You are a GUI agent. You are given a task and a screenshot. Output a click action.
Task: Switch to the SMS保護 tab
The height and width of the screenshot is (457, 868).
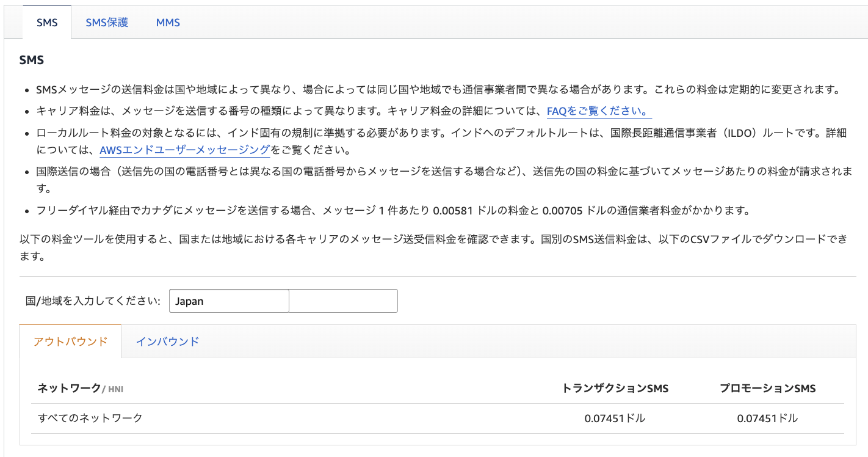[x=107, y=22]
